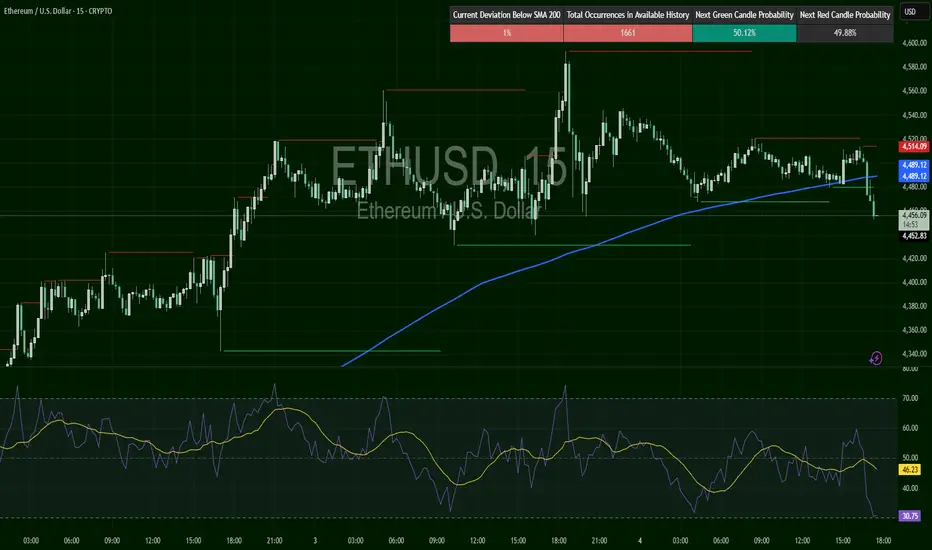This screenshot has height=550, width=932.
Task: Click the Ethereum / U.S. Dollar chart title
Action: (58, 11)
